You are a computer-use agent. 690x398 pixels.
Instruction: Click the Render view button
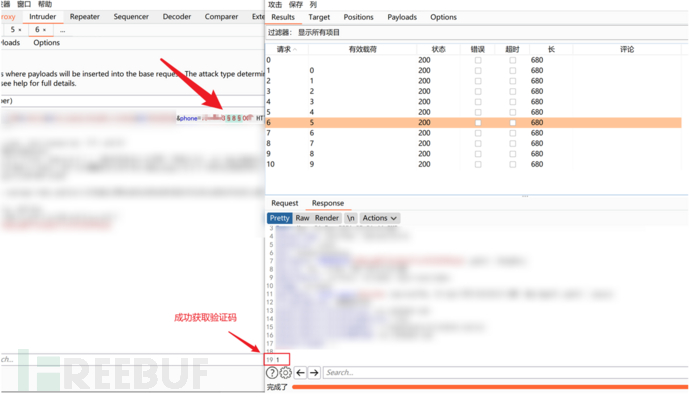point(327,218)
